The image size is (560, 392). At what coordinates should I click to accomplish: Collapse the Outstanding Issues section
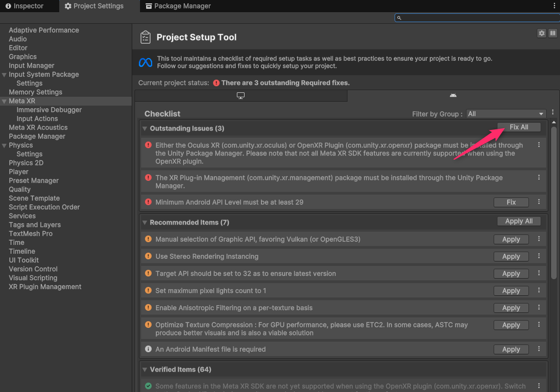(x=145, y=128)
